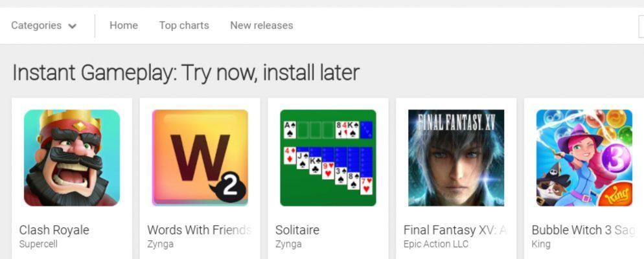Click the Solitaire title link

[x=297, y=230]
